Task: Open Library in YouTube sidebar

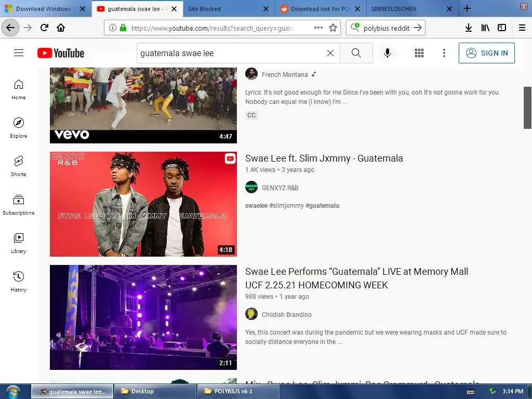Action: click(x=18, y=243)
